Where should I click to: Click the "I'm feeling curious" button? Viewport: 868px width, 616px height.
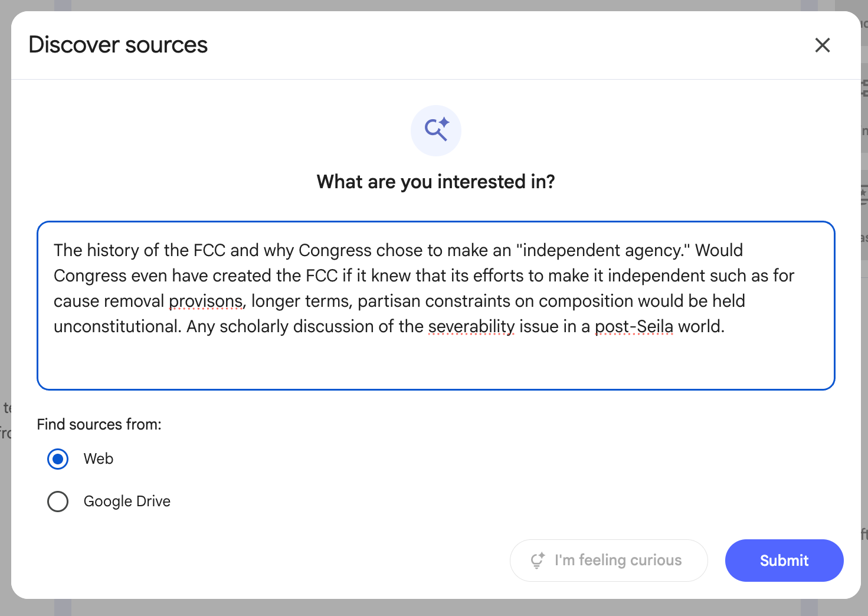click(x=608, y=561)
